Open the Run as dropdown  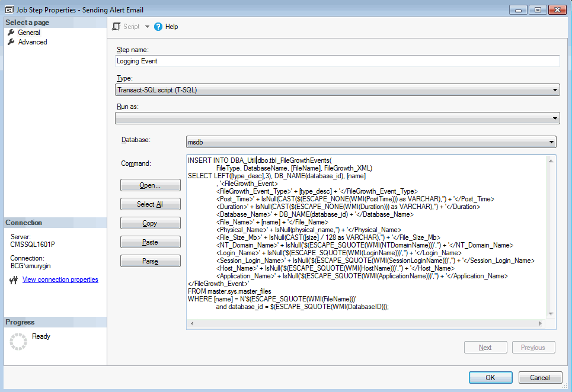(554, 118)
